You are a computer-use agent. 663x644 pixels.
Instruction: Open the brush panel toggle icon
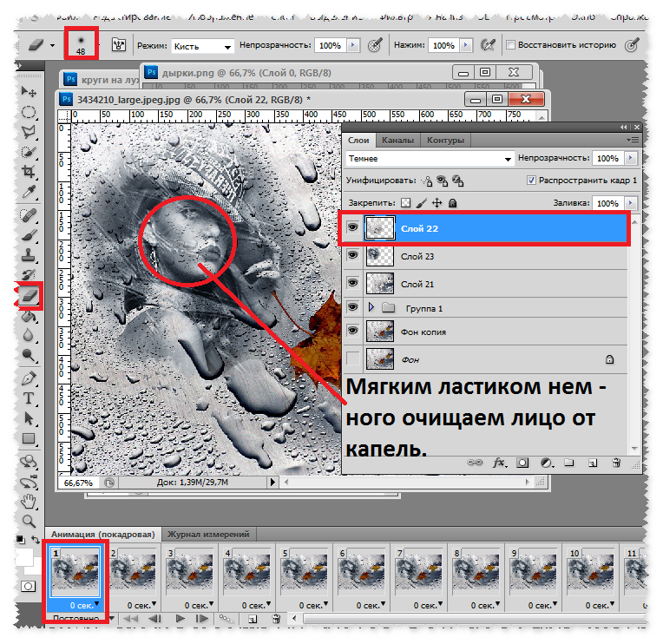pos(118,44)
